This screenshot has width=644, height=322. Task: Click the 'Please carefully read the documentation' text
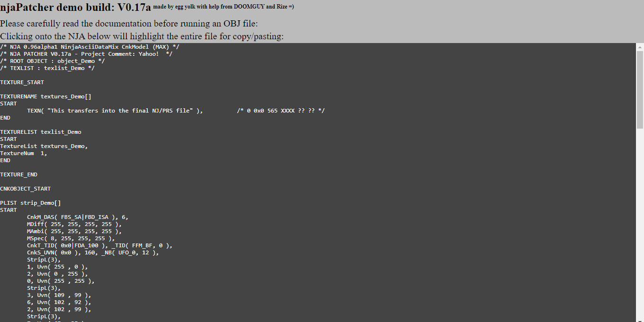129,24
